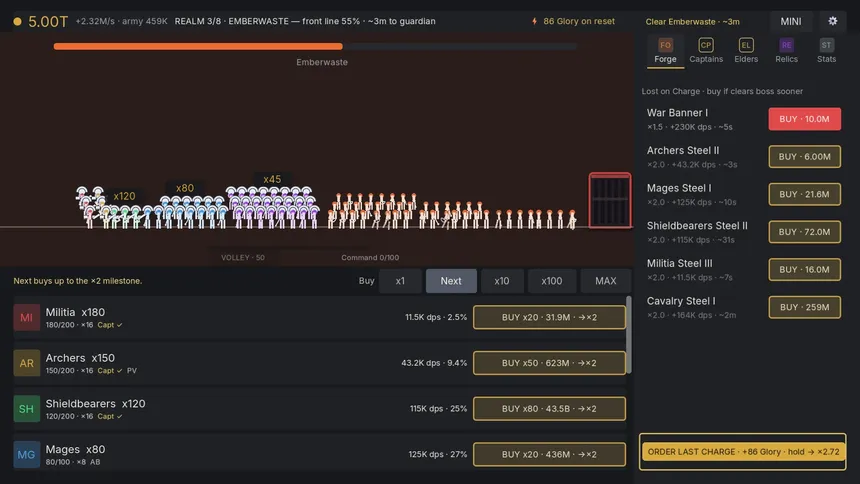Select x10 buy amount
Viewport: 860px width, 484px height.
pyautogui.click(x=501, y=280)
